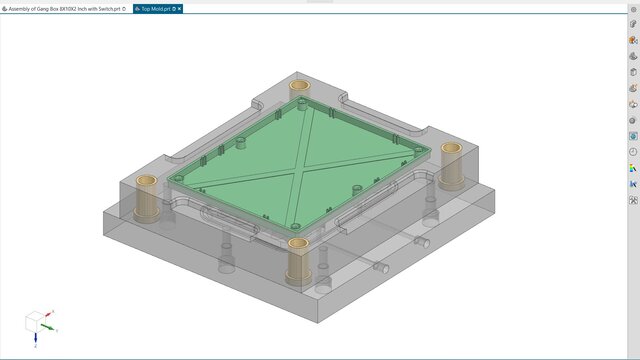Open the blue K sidebar icon
Image resolution: width=640 pixels, height=360 pixels.
[633, 184]
